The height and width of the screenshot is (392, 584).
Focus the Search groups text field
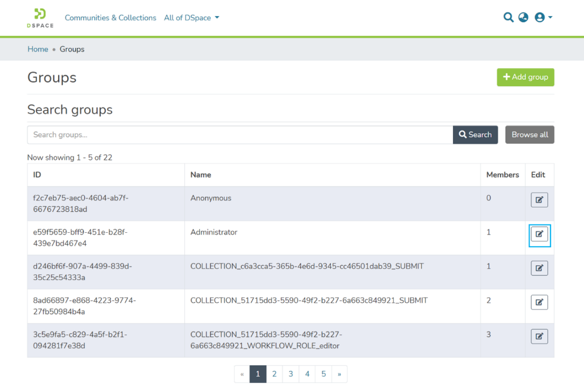coord(239,135)
